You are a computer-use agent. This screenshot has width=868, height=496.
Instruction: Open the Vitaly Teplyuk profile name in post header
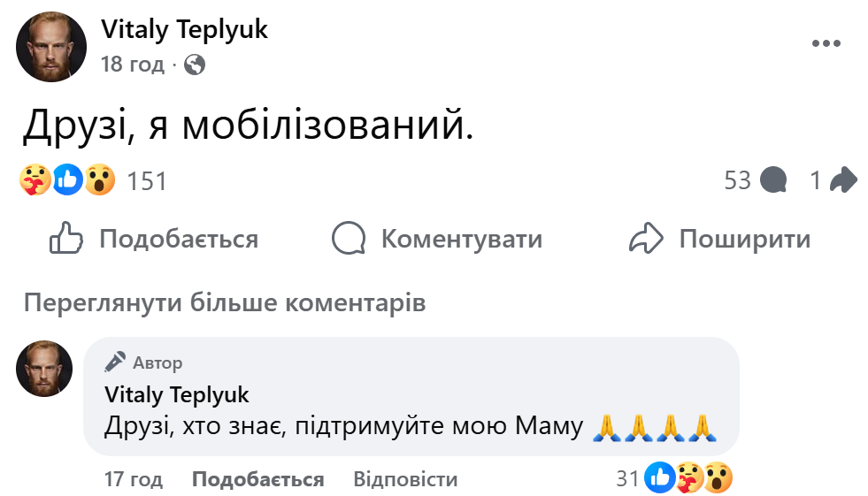184,29
